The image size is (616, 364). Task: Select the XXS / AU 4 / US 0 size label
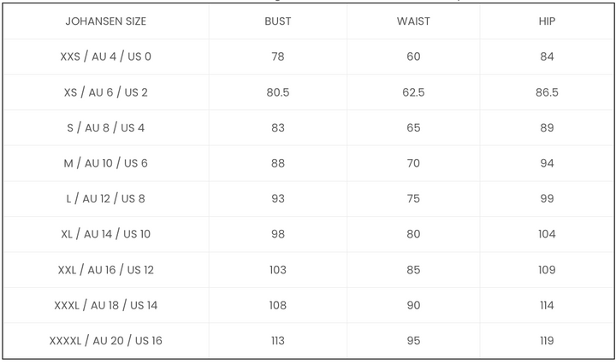(x=106, y=56)
